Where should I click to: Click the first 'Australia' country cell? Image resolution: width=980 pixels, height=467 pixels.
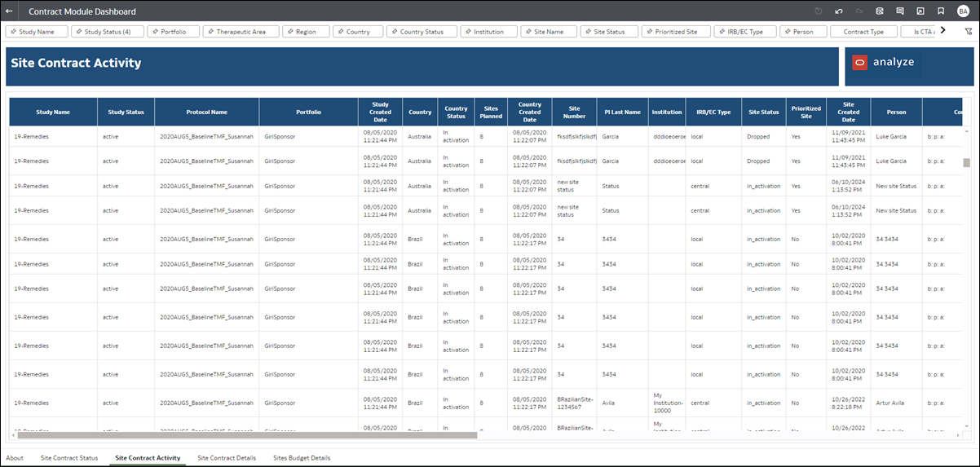[419, 136]
